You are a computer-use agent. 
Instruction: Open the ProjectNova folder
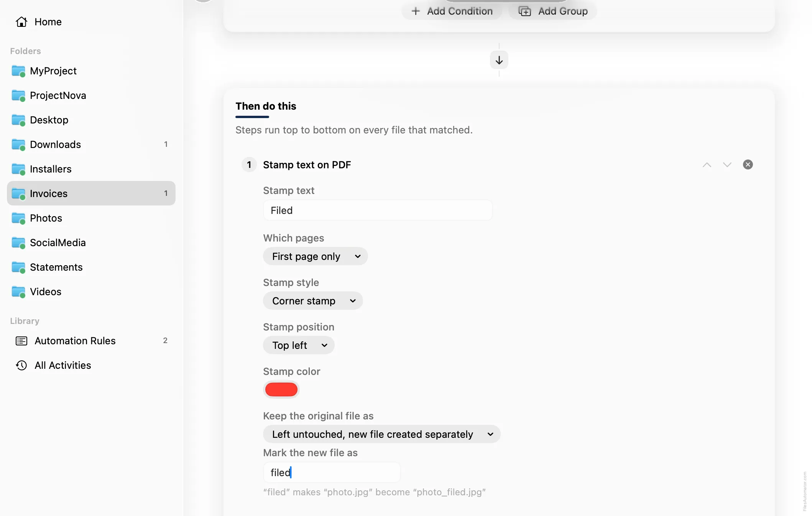pos(91,95)
